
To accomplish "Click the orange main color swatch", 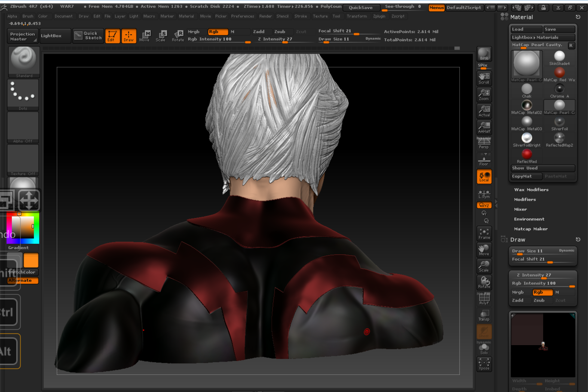I will pos(31,260).
